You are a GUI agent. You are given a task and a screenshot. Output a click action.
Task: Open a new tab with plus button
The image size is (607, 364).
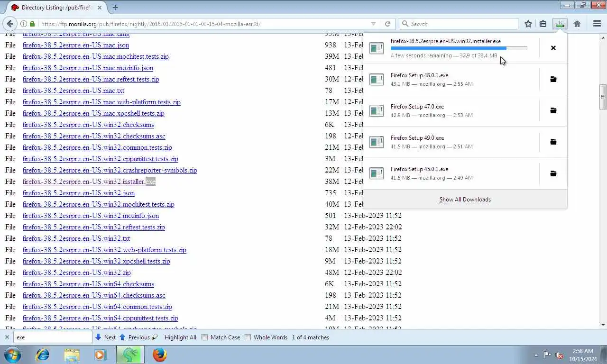[x=115, y=7]
